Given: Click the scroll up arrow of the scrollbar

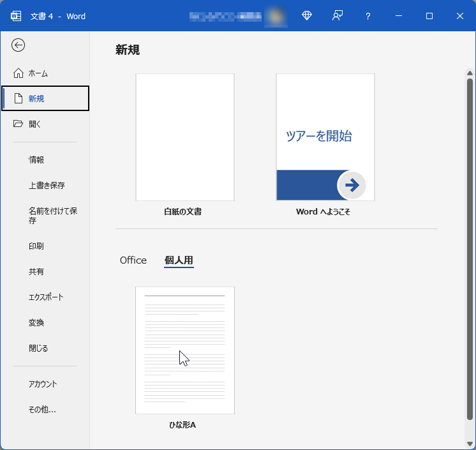Looking at the screenshot, I should click(x=470, y=73).
